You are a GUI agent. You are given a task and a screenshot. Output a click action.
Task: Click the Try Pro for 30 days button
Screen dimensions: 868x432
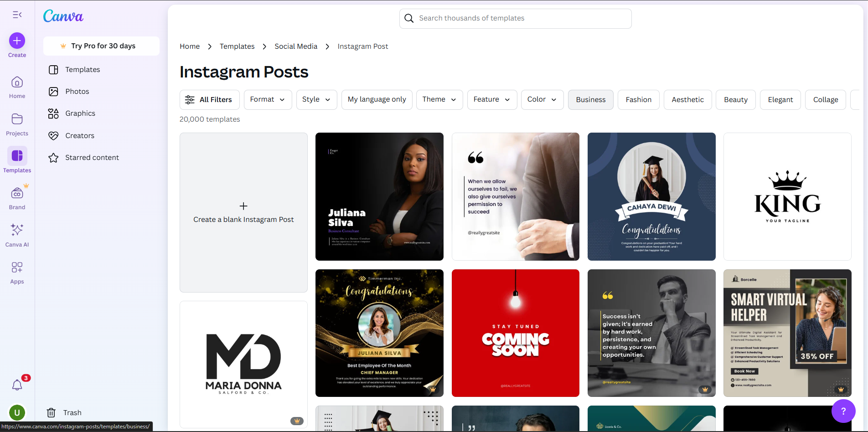click(101, 46)
